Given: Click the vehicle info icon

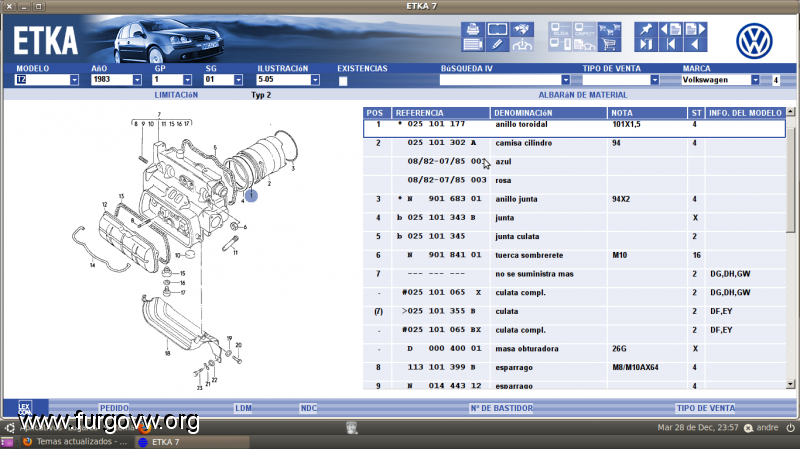Looking at the screenshot, I should coord(522,44).
